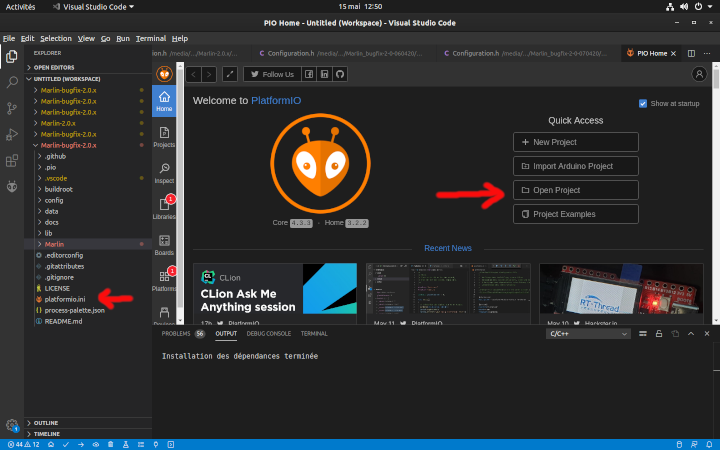Click the expand/fullscreen arrows icon in PIO toolbar

(x=230, y=74)
